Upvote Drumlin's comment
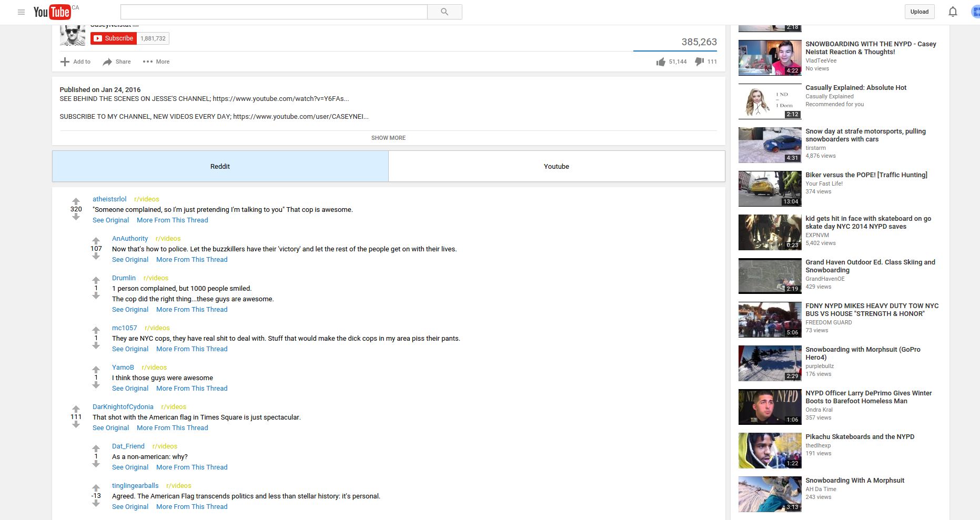 (96, 280)
